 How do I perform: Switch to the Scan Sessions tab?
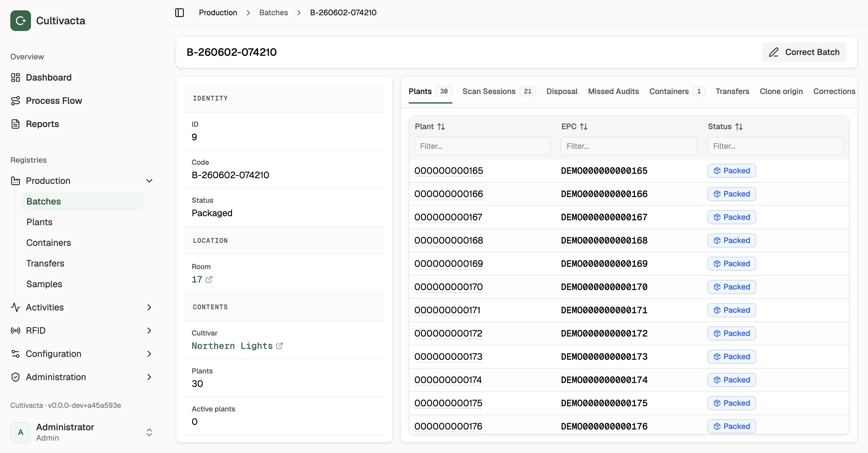coord(499,91)
